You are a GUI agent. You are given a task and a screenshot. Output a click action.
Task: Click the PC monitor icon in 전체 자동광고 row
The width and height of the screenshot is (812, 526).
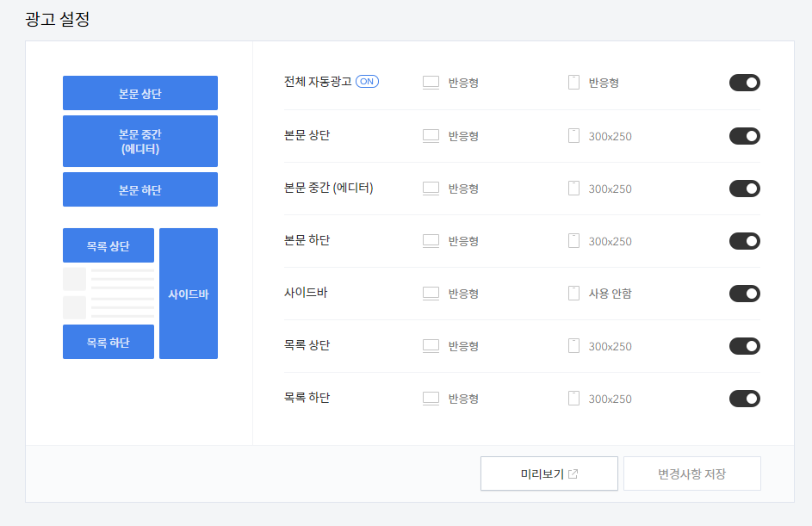point(430,81)
